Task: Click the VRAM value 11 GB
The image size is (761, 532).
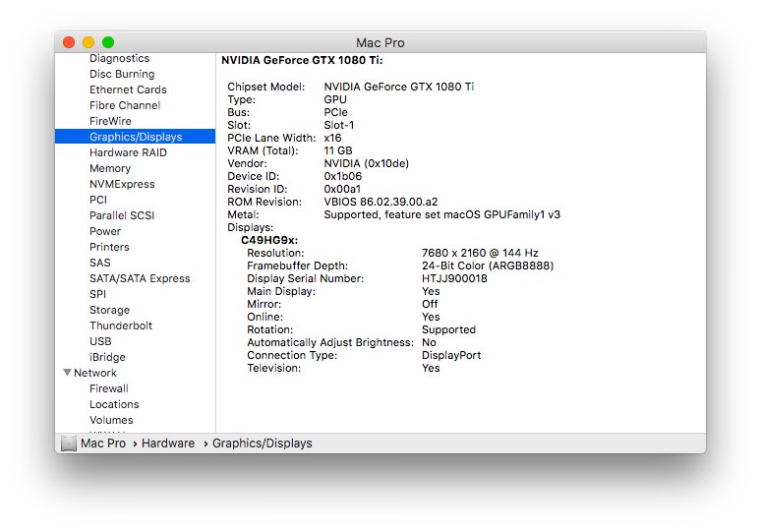Action: (x=338, y=150)
